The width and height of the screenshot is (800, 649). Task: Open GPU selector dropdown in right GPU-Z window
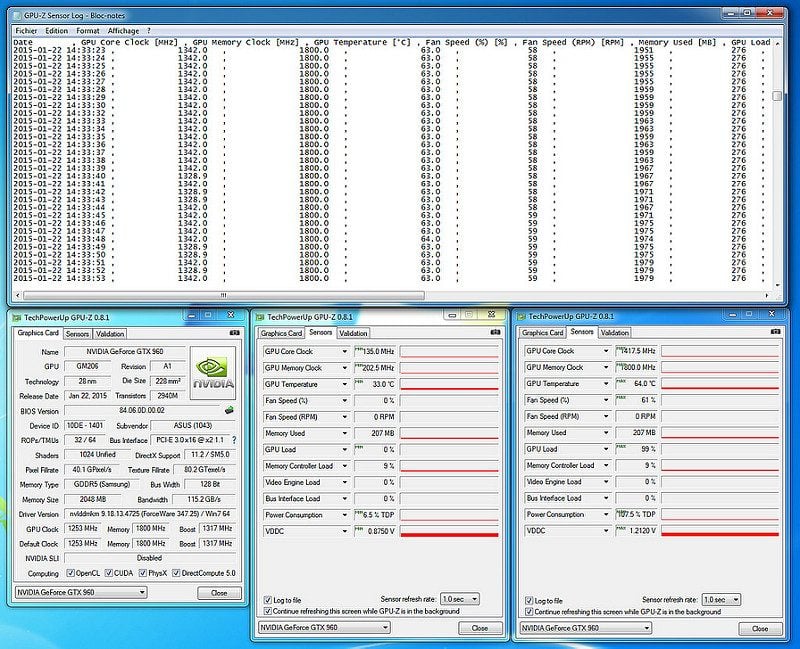(x=586, y=628)
